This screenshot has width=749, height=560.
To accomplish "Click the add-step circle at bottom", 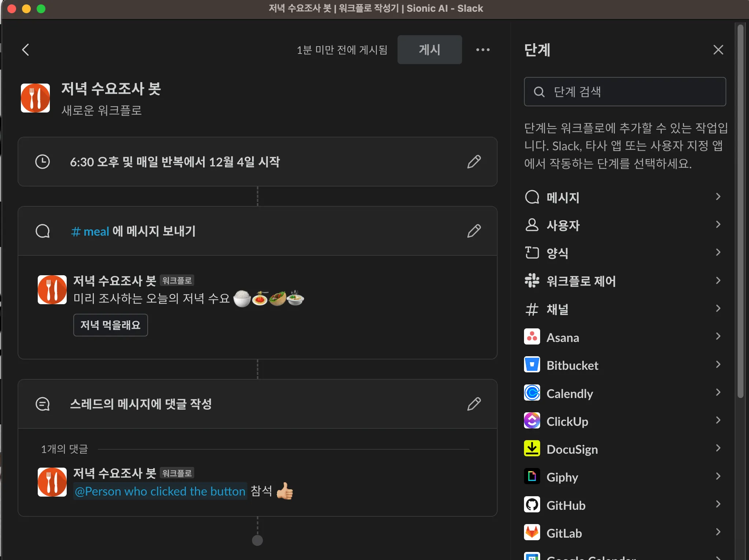I will (257, 540).
